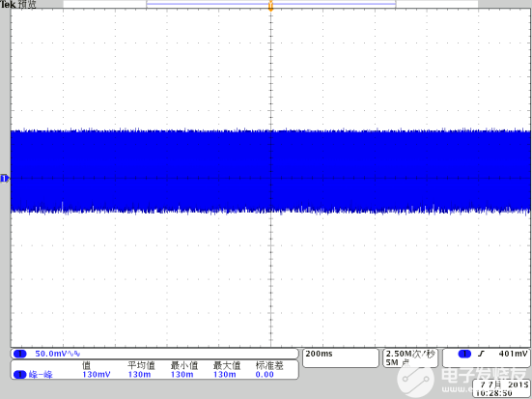Select the channel 1 ground level indicator
The image size is (532, 399).
click(4, 178)
